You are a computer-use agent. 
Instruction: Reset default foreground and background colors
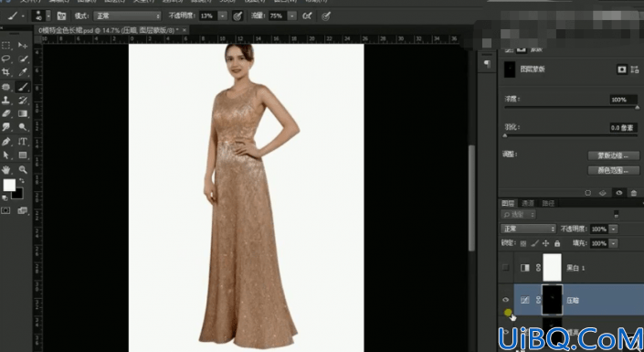5,198
